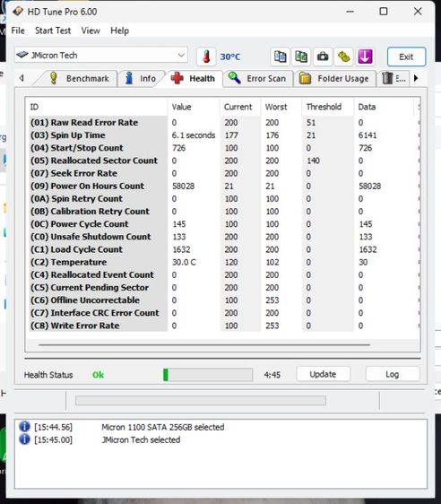Screen dimensions: 441x504
Task: Click the green Ok health status text
Action: [98, 375]
